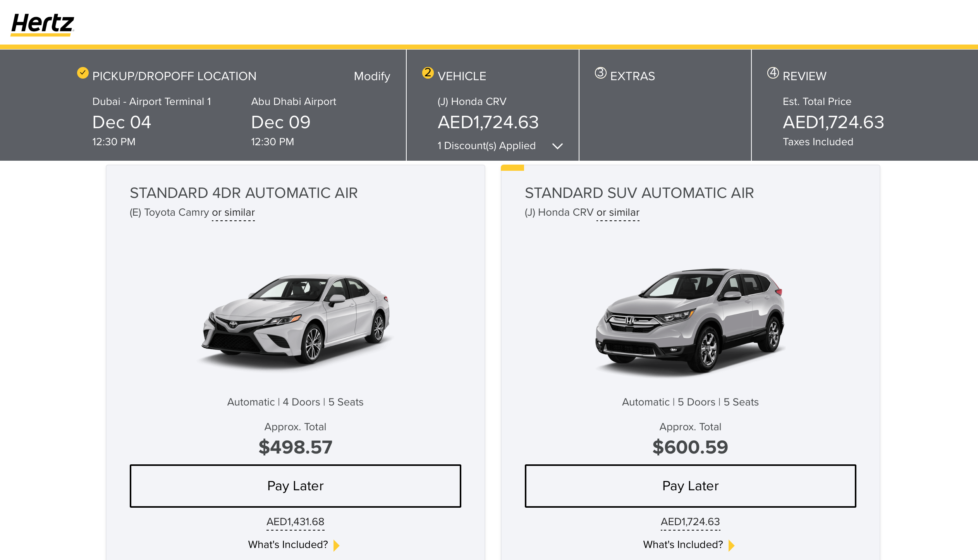This screenshot has width=978, height=560.
Task: Click Pay Later for the Toyota Camry
Action: pos(295,486)
